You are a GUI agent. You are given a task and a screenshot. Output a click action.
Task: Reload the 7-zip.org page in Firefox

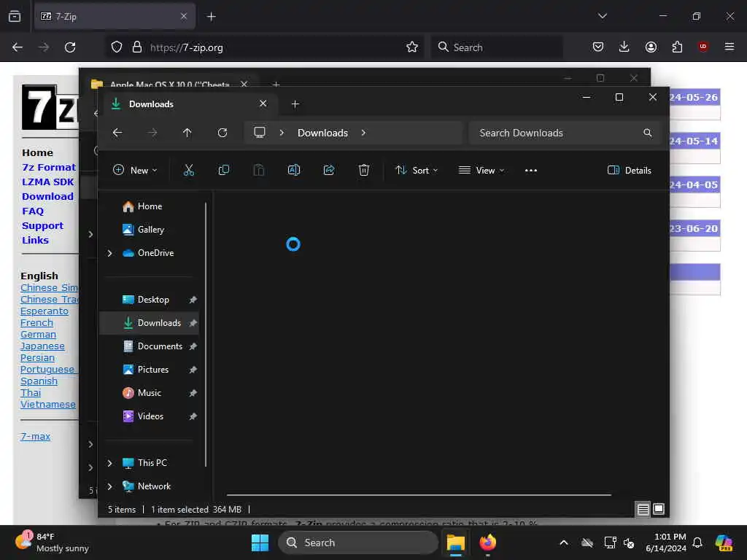70,47
